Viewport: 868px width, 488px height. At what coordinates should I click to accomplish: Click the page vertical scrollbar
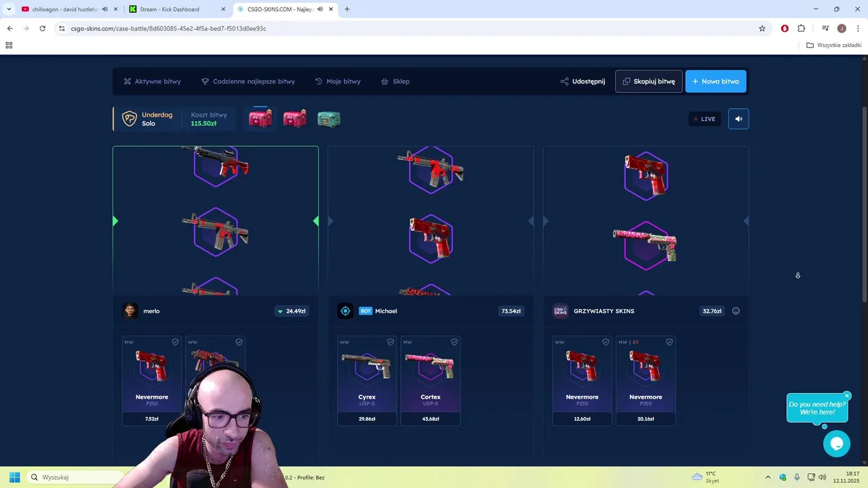coord(864,203)
